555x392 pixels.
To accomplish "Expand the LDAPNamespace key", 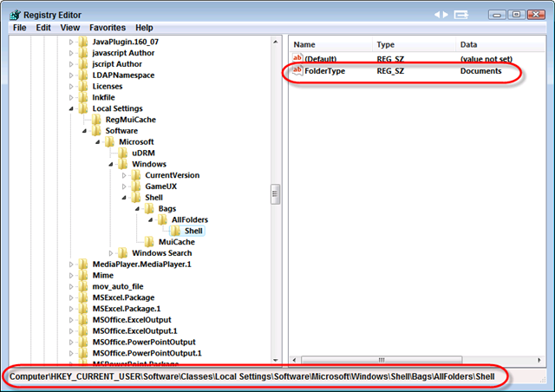I will tap(71, 75).
